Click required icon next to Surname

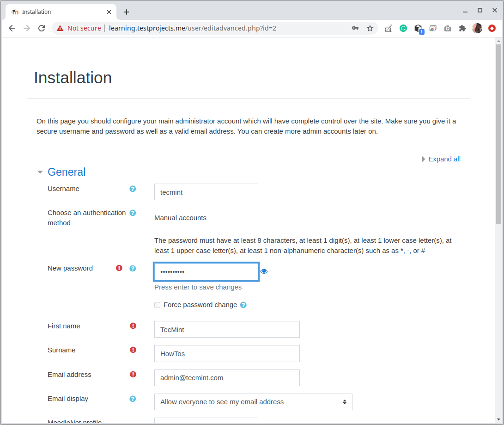point(133,350)
